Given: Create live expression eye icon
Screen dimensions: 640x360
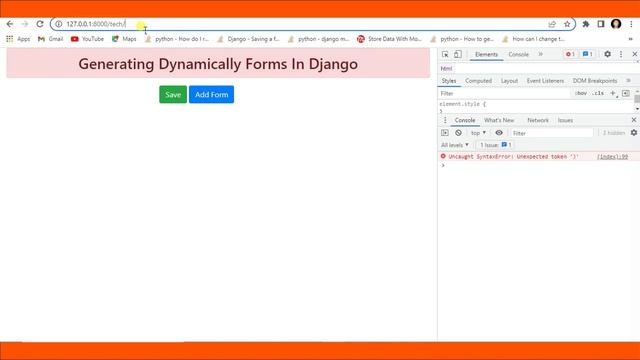Looking at the screenshot, I should 499,133.
